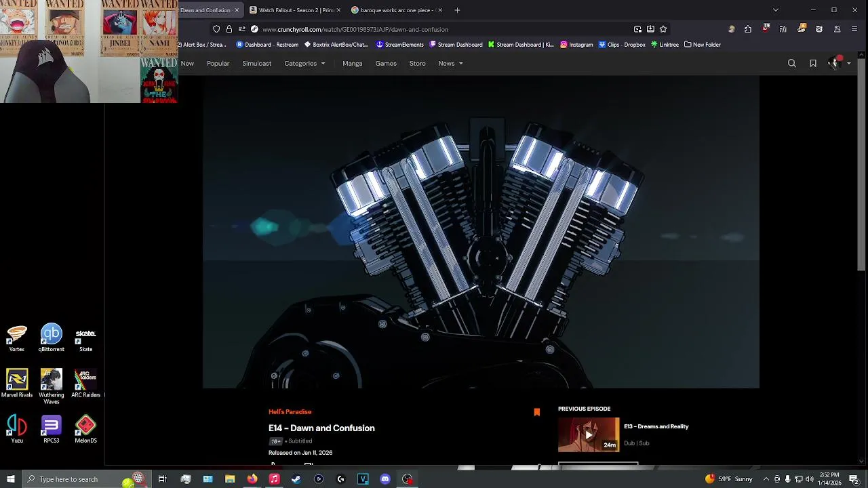Screen dimensions: 868x488
Task: Click the video player area
Action: click(x=481, y=232)
